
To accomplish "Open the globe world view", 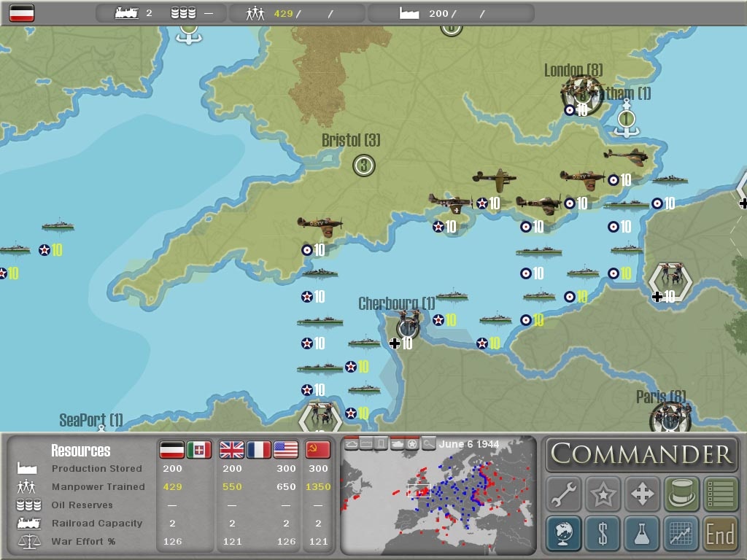I will 563,534.
